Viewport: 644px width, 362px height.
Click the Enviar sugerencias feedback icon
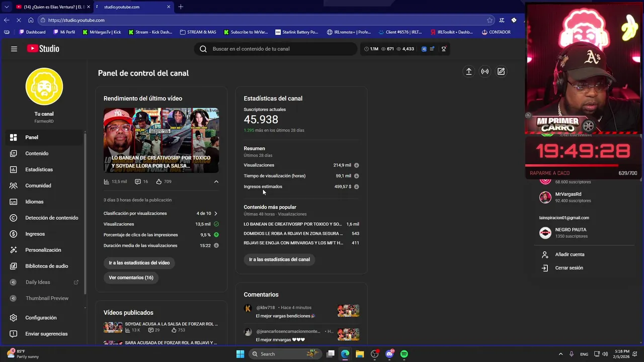click(14, 334)
